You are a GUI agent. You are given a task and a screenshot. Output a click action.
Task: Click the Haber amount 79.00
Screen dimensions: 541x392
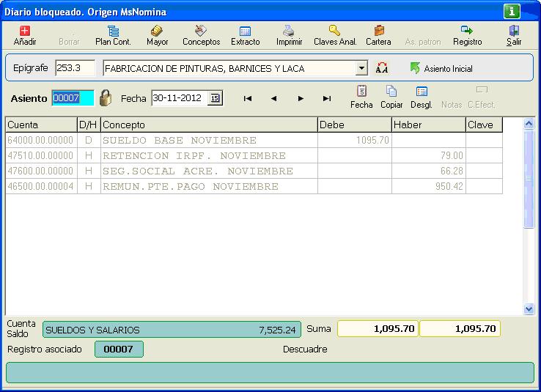(x=429, y=155)
